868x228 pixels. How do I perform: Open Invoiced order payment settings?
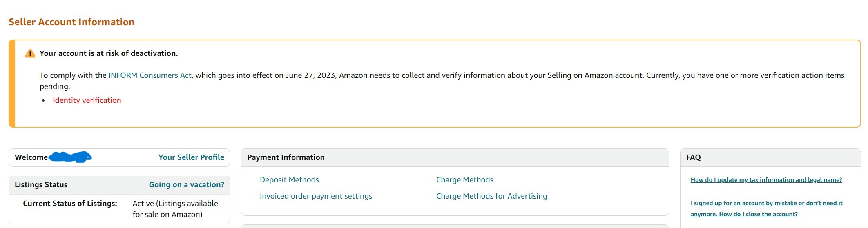tap(316, 196)
